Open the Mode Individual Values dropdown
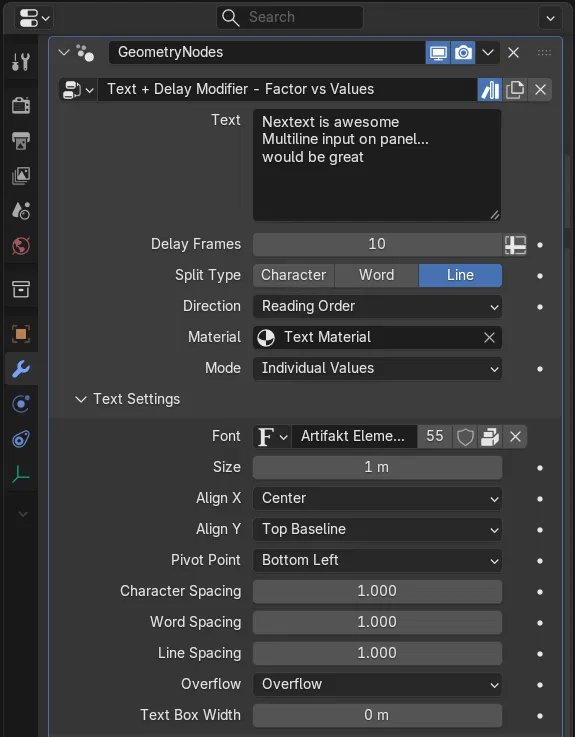 click(377, 368)
